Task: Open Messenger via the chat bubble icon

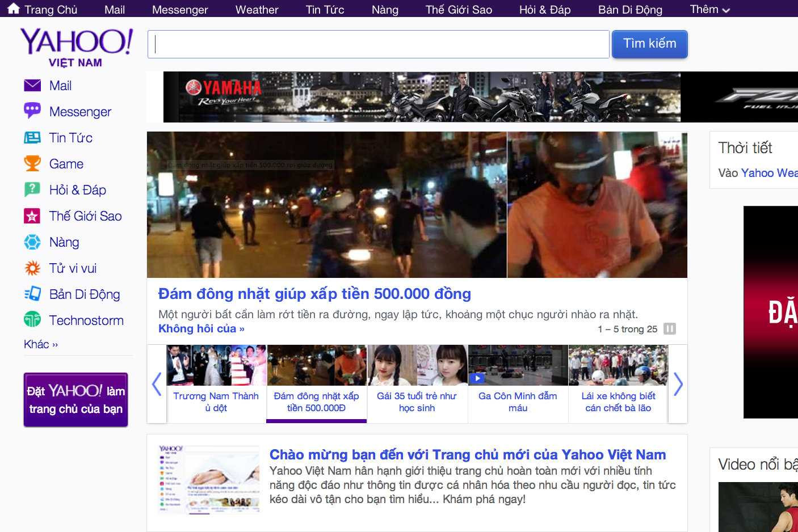Action: click(32, 111)
